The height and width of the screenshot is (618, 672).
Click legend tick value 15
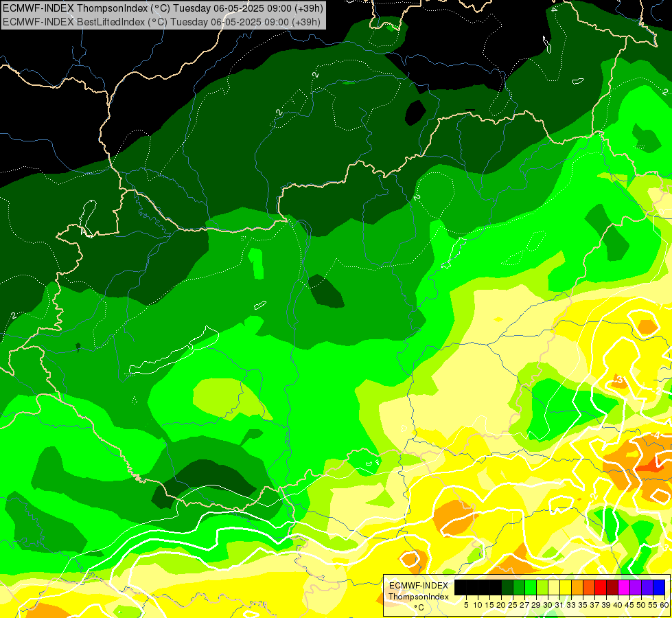tap(489, 605)
